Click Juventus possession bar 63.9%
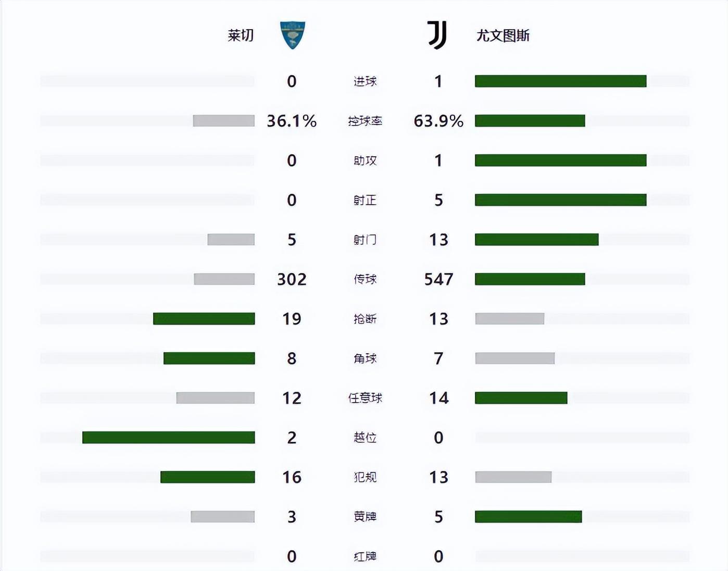Viewport: 728px width, 571px height. point(530,121)
